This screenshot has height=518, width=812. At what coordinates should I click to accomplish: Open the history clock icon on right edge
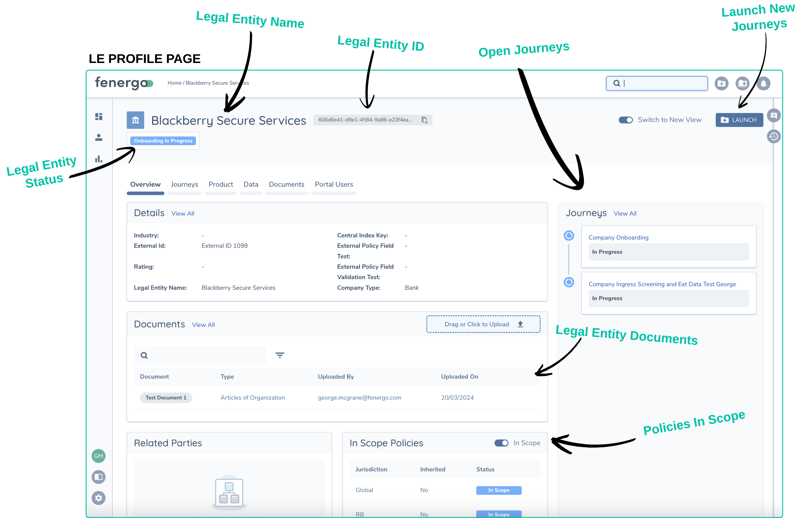pyautogui.click(x=773, y=136)
